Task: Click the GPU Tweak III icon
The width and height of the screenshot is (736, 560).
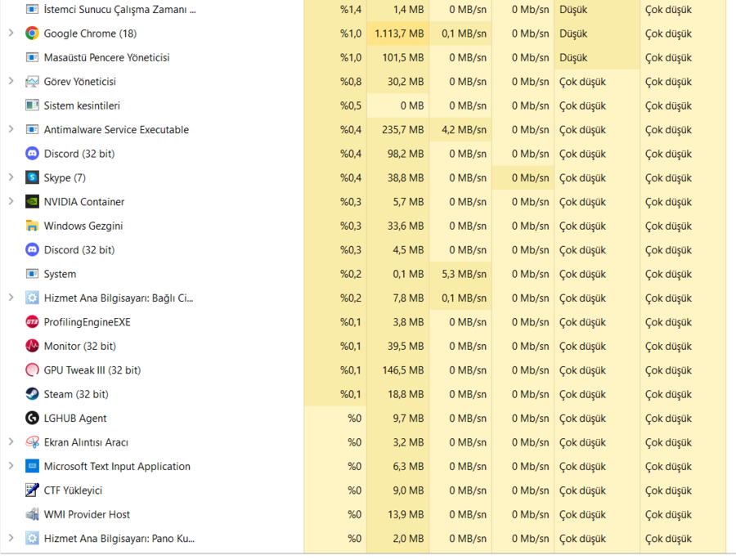Action: tap(32, 370)
